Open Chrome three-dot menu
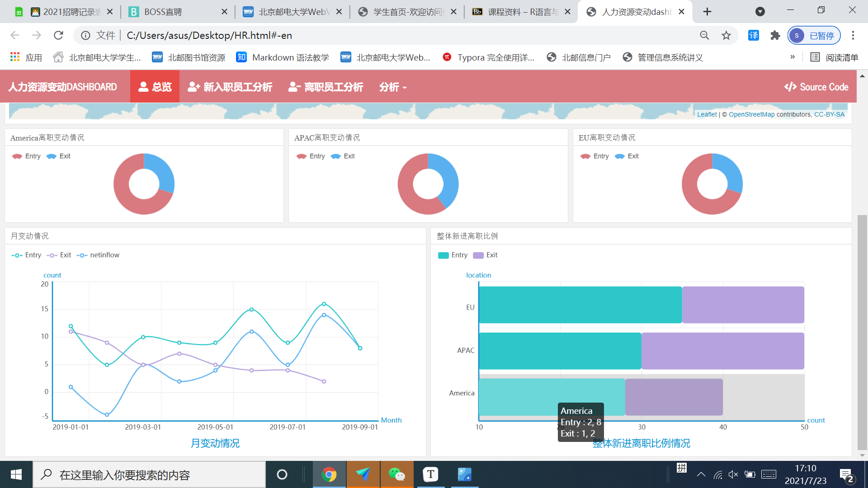868x488 pixels. (x=853, y=35)
